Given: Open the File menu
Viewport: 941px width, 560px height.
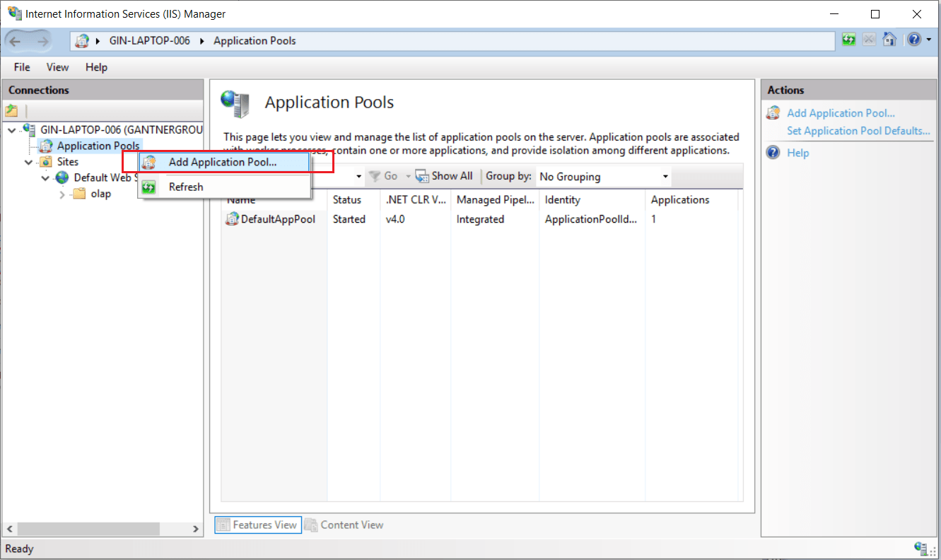Looking at the screenshot, I should [x=22, y=67].
